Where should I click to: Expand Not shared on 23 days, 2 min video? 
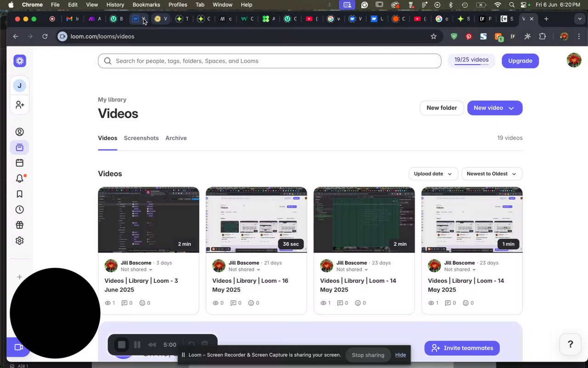pyautogui.click(x=352, y=270)
